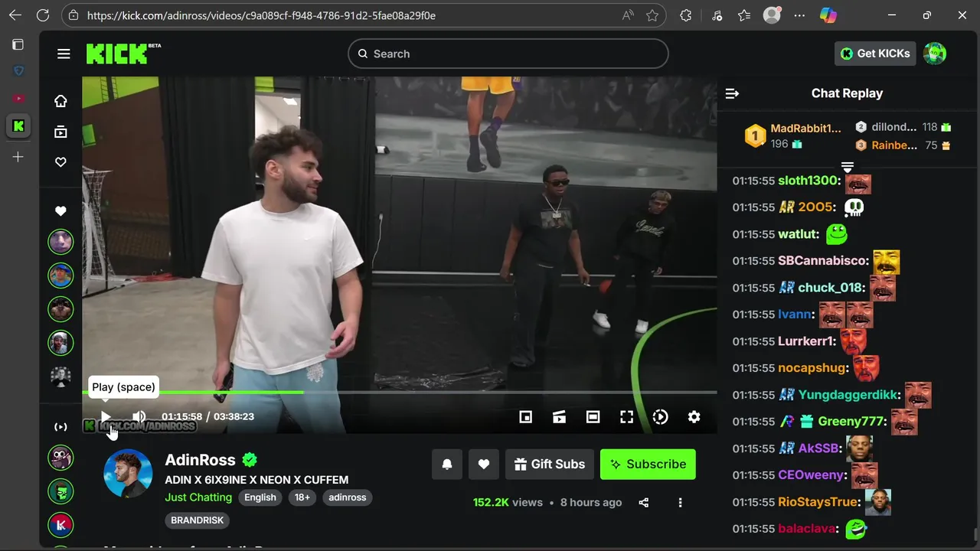The height and width of the screenshot is (551, 980).
Task: Click RioStaysTrue username in chat
Action: pyautogui.click(x=818, y=502)
